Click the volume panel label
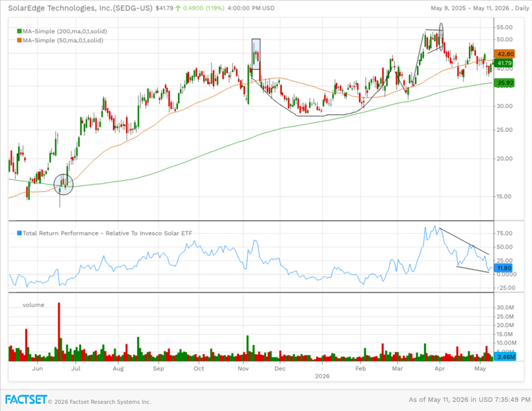 33,305
